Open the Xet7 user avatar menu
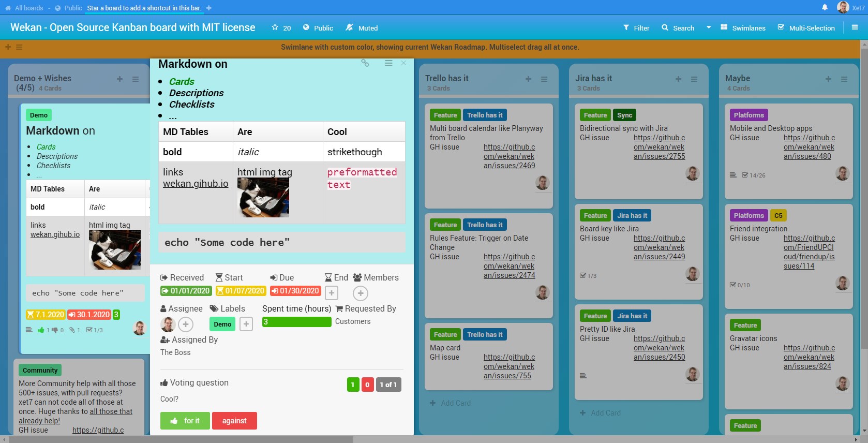 pyautogui.click(x=843, y=7)
